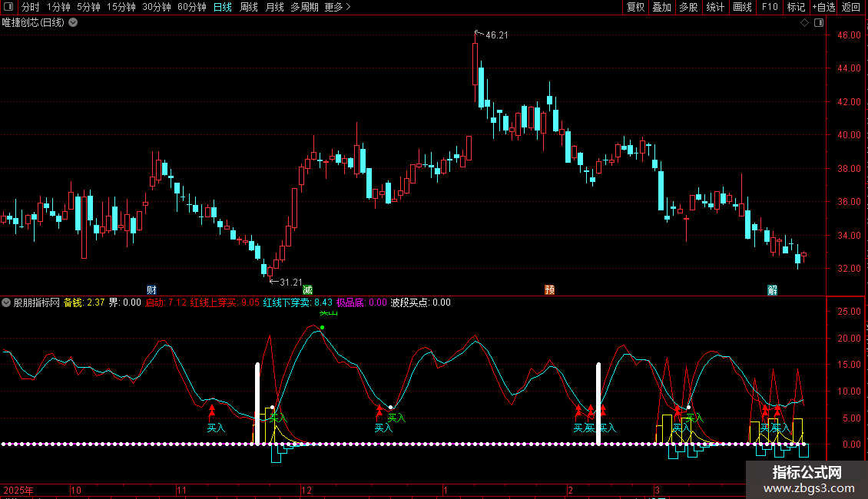
Task: Add stock via +自选 button
Action: [x=823, y=7]
